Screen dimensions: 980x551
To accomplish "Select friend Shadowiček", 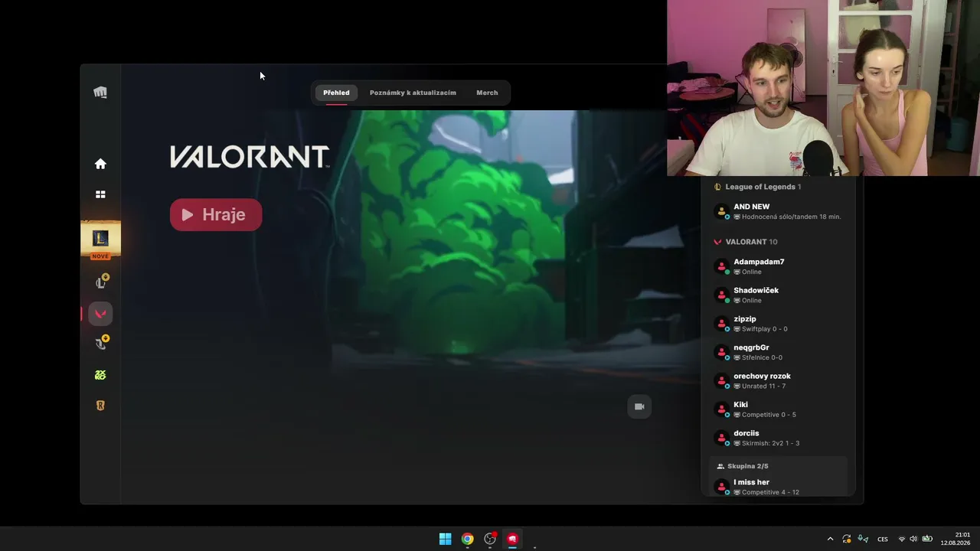I will (x=778, y=295).
